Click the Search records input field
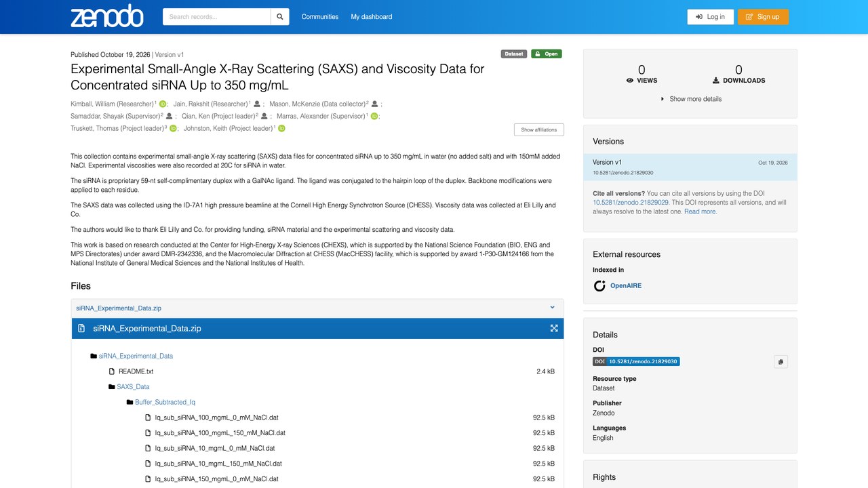This screenshot has height=488, width=868. 216,17
